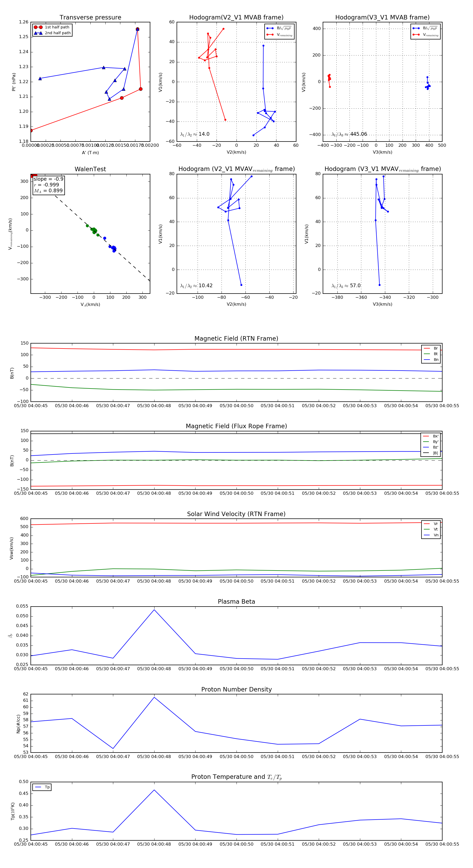This screenshot has height=868, width=473.
Task: Click the λ1/λ2 ≈ 14.0 annotation
Action: pyautogui.click(x=195, y=134)
